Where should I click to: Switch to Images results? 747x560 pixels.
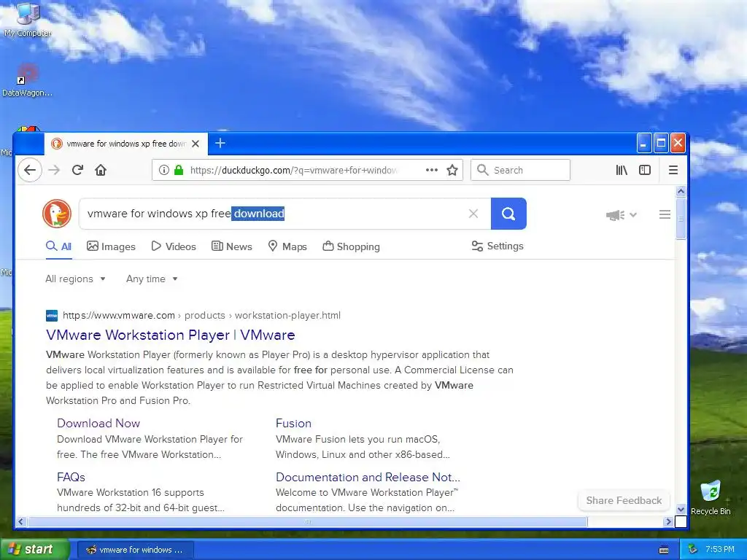coord(111,246)
